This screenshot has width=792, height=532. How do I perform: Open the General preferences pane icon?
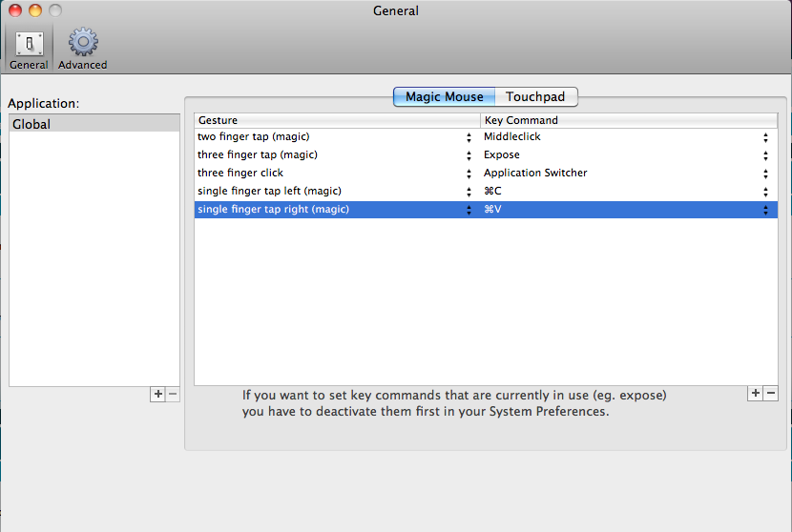click(29, 50)
